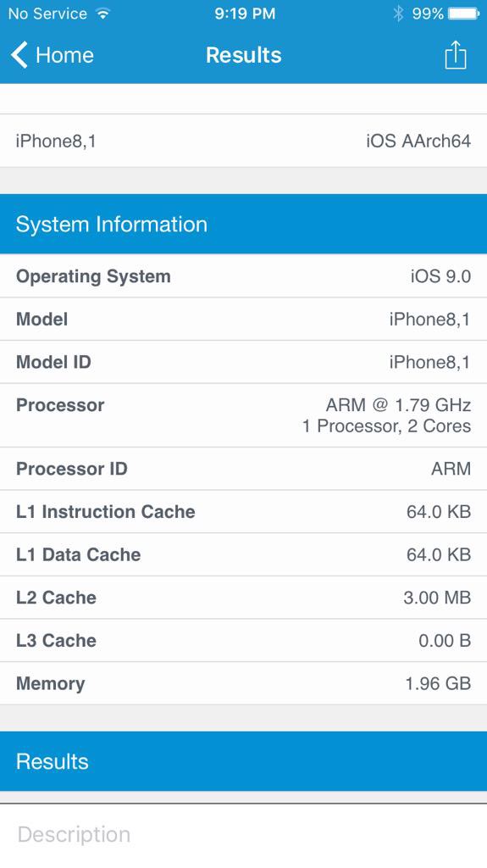This screenshot has height=868, width=487.
Task: Select the Operating System iOS 9.0 row
Action: pos(244,276)
